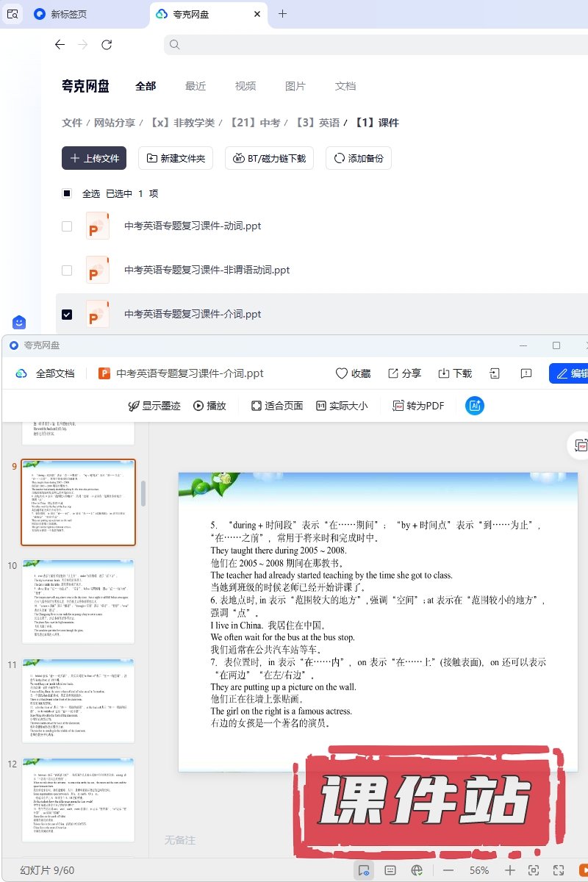Click the 上传文件 upload button
The width and height of the screenshot is (588, 882).
tap(94, 158)
